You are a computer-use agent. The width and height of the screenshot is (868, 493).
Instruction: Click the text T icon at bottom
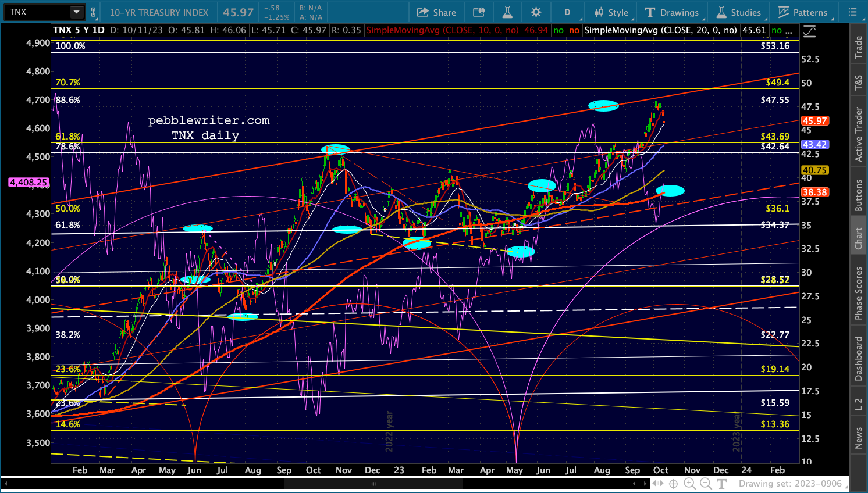click(x=722, y=484)
